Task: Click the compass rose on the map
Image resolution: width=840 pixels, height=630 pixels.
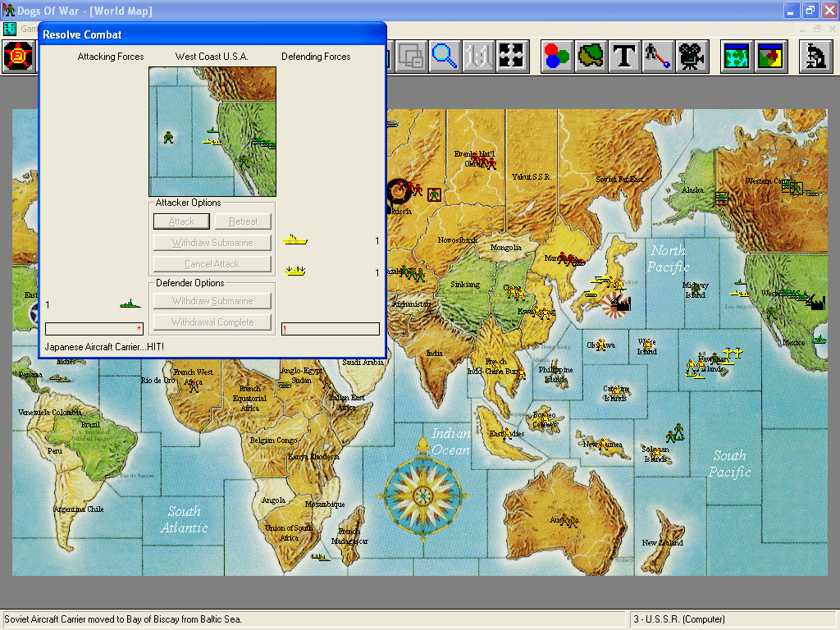Action: point(422,495)
